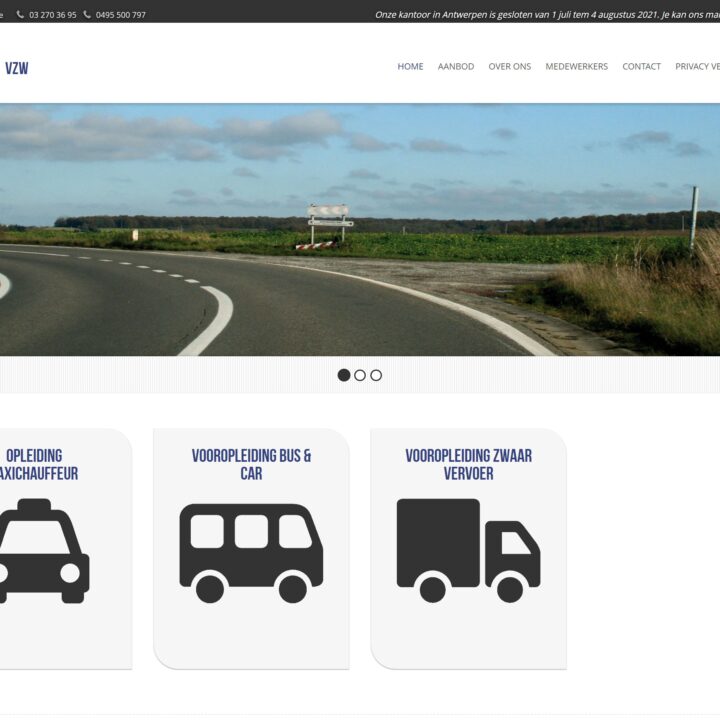Screen dimensions: 720x720
Task: Click the truck icon in Vooropleiding Zwaar Vervoer
Action: click(468, 551)
